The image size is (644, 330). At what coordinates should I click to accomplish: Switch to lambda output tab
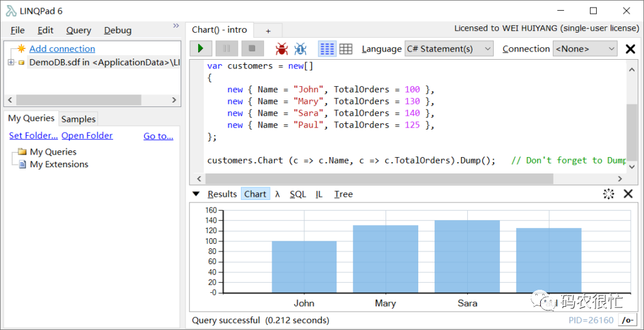click(277, 194)
